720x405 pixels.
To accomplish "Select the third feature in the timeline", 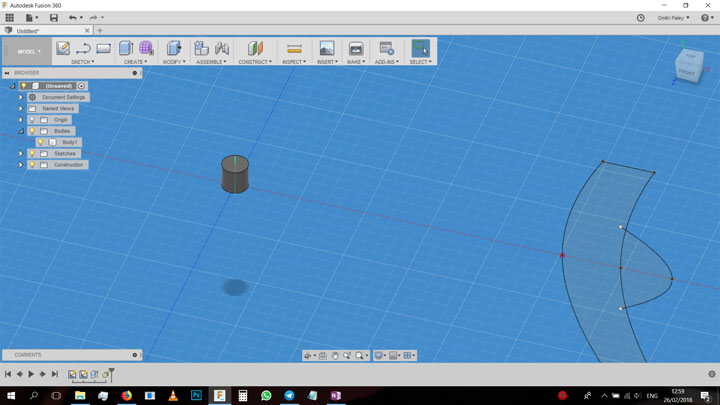I will [x=94, y=375].
